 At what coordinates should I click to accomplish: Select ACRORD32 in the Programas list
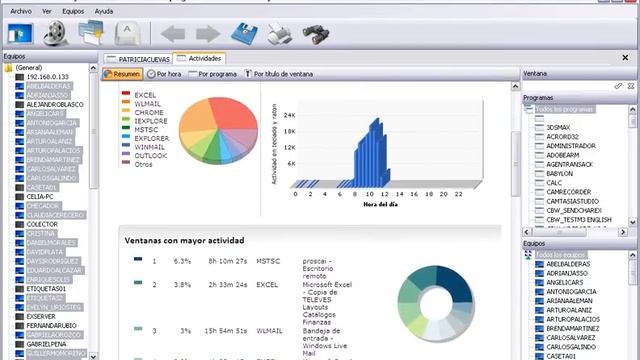point(562,137)
